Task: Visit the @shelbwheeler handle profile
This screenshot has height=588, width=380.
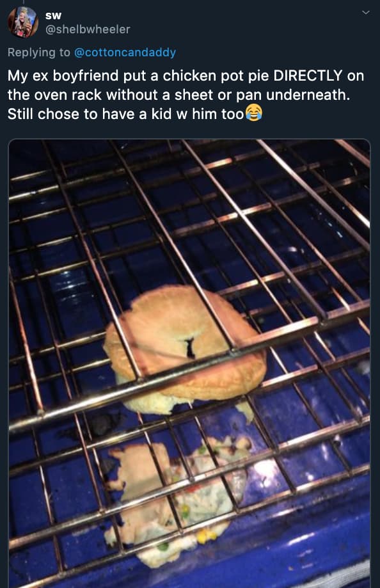Action: 88,29
